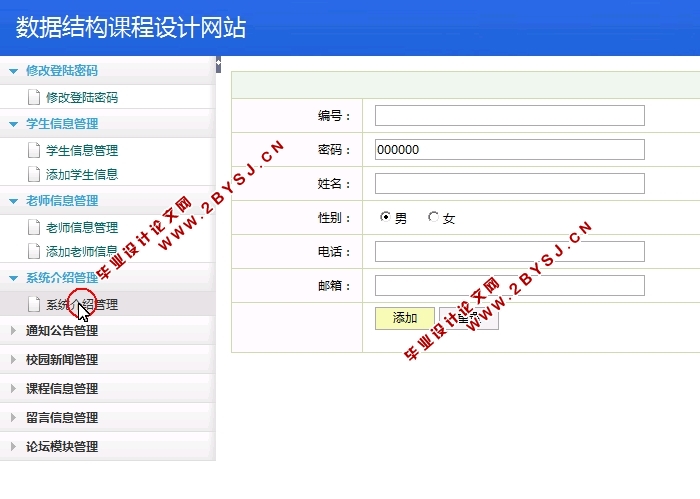This screenshot has width=700, height=499.
Task: Open the 系统介绍管理 sub-item link
Action: point(82,304)
